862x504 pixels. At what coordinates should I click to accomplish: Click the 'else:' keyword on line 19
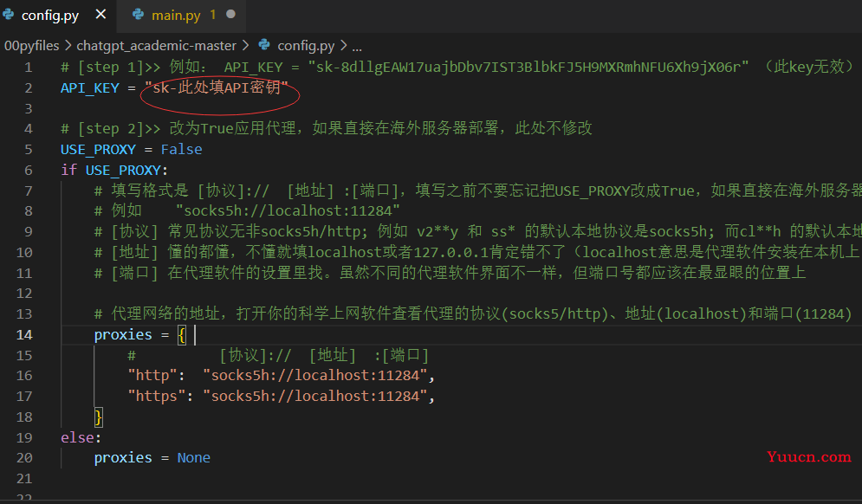(x=81, y=437)
